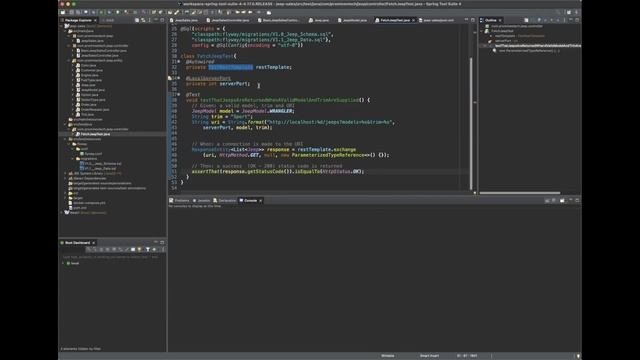The width and height of the screenshot is (640, 360).
Task: Click the Outline horizontal scrollbar
Action: click(x=520, y=193)
